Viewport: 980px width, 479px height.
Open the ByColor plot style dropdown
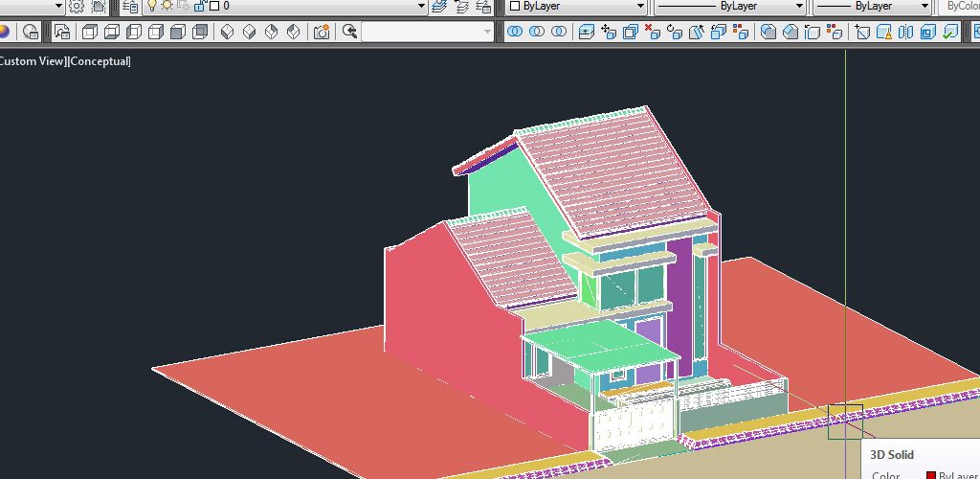pyautogui.click(x=960, y=7)
